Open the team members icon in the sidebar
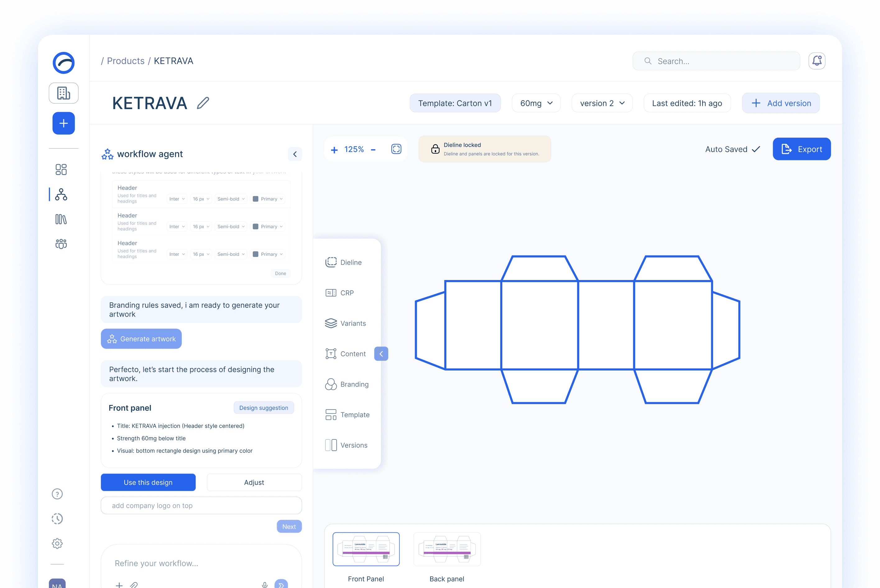The image size is (880, 588). click(x=61, y=244)
